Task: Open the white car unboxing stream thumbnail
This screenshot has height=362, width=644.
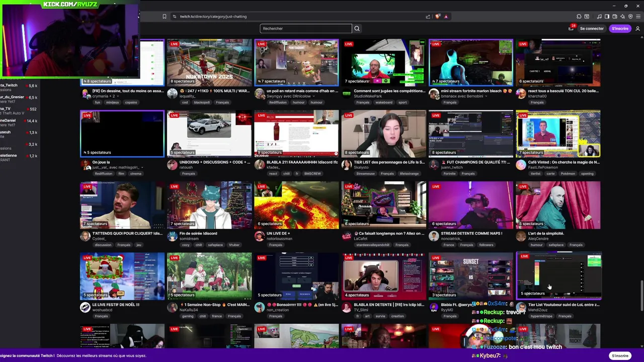Action: tap(209, 134)
